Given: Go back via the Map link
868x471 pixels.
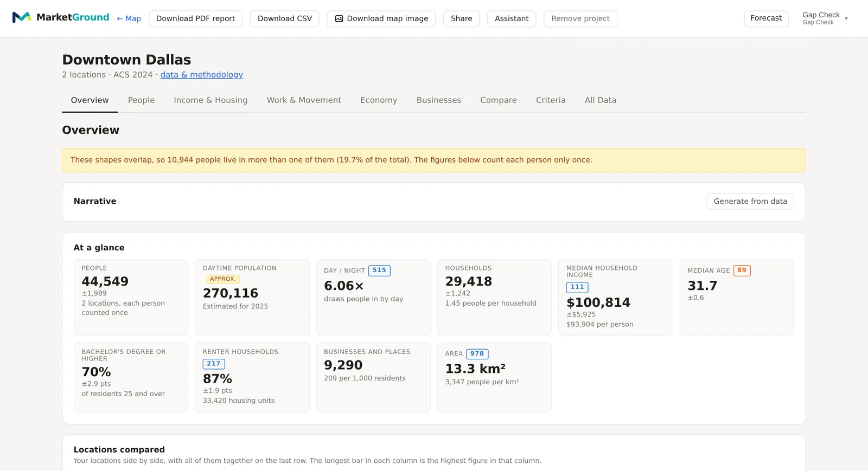Looking at the screenshot, I should pos(129,18).
